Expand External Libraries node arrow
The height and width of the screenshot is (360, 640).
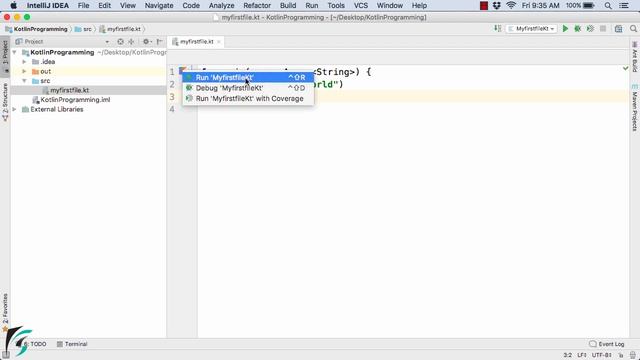tap(15, 109)
